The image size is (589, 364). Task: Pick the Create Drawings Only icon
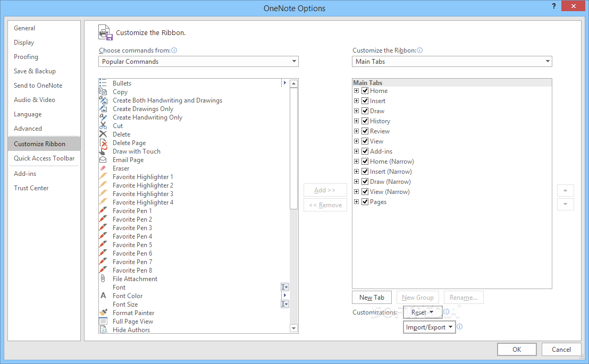(x=103, y=108)
